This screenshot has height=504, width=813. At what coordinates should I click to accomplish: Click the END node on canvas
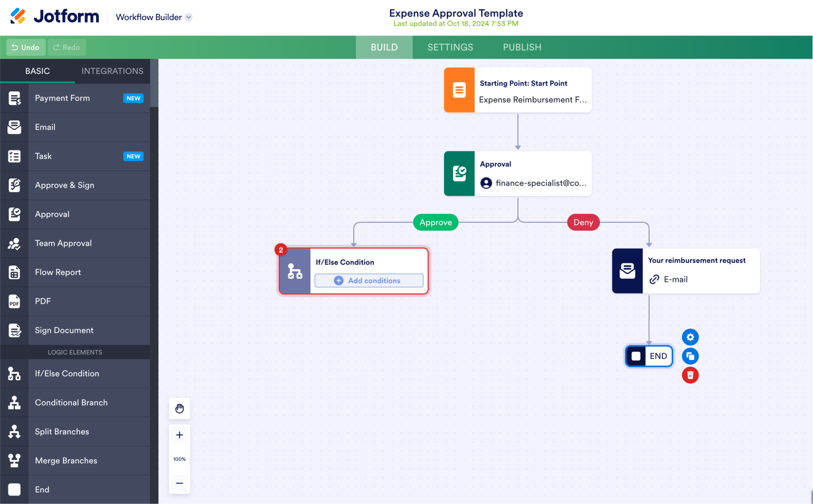click(x=649, y=356)
